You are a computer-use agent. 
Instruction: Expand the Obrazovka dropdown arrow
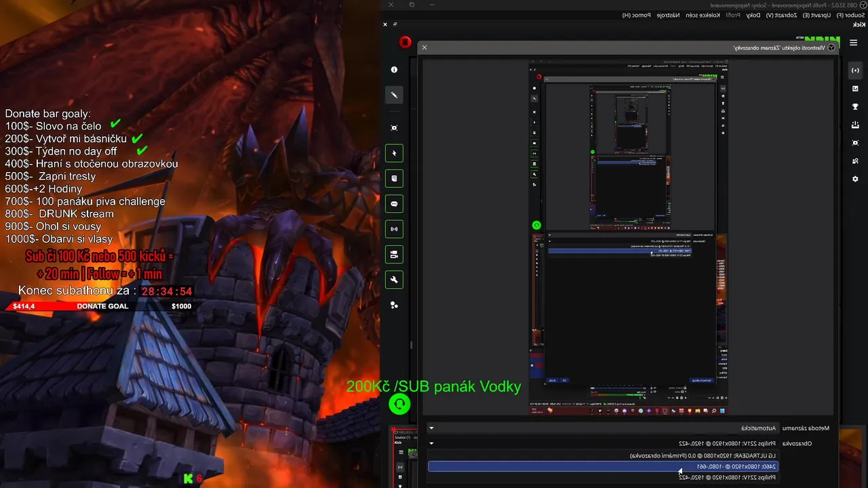[431, 444]
